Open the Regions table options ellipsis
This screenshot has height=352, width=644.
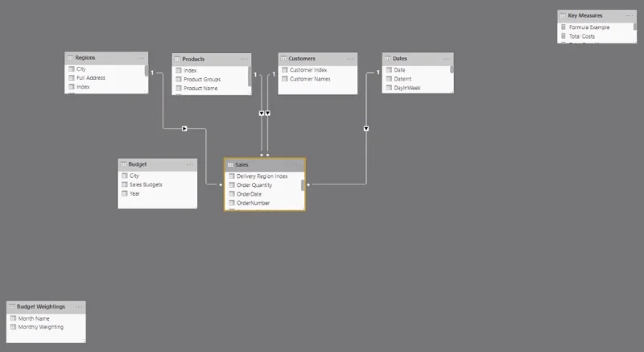(x=141, y=58)
